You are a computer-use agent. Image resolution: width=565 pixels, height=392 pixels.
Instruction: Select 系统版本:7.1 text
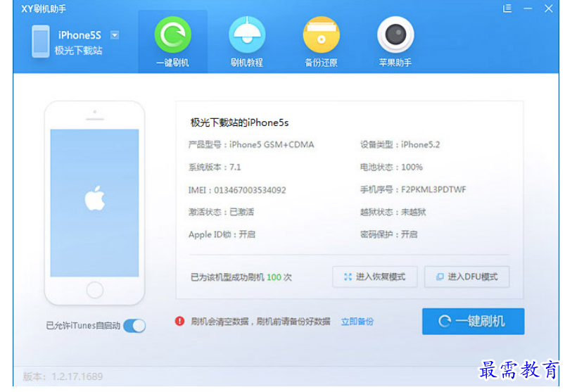pos(215,167)
